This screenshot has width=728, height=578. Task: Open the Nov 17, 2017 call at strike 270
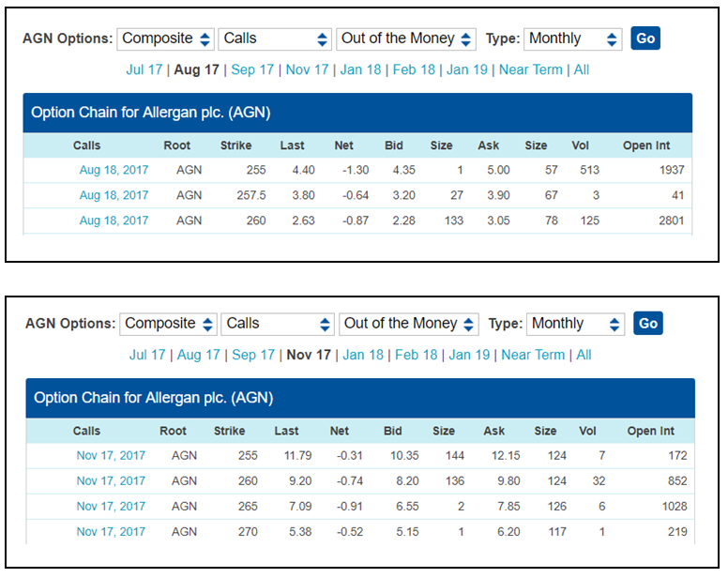coord(111,531)
